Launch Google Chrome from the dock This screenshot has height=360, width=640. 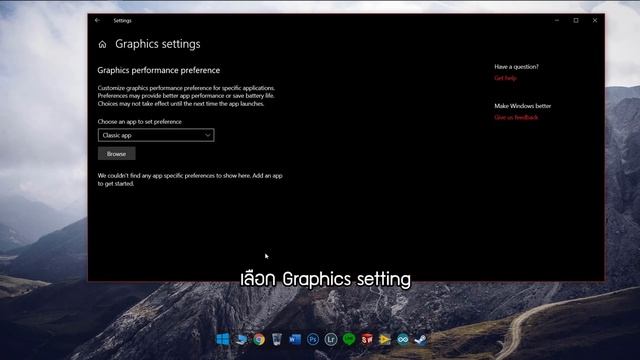coord(259,339)
